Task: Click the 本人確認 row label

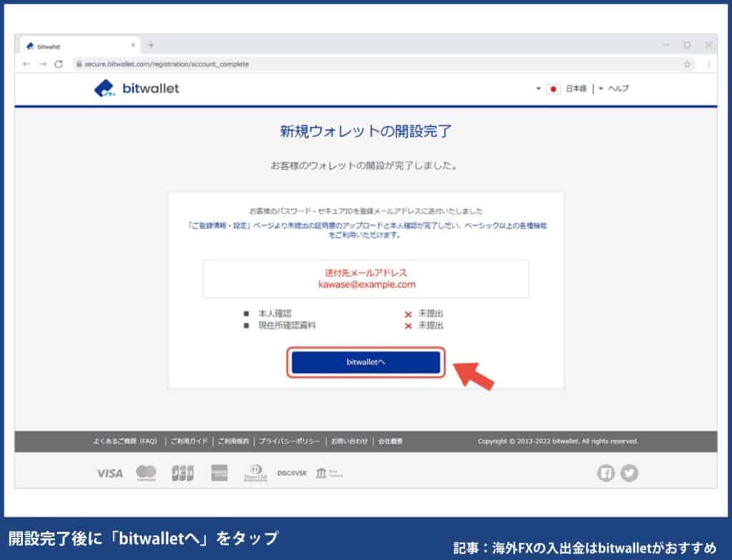Action: [x=275, y=314]
